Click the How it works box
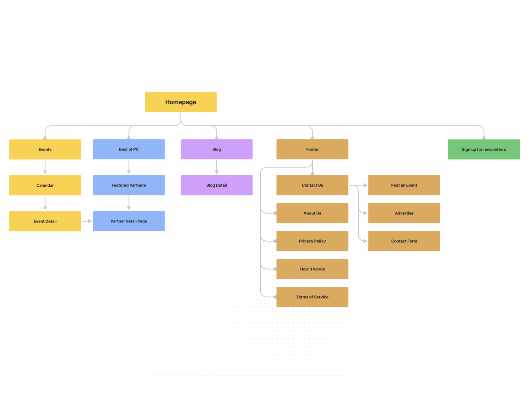This screenshot has width=532, height=399. pyautogui.click(x=312, y=269)
